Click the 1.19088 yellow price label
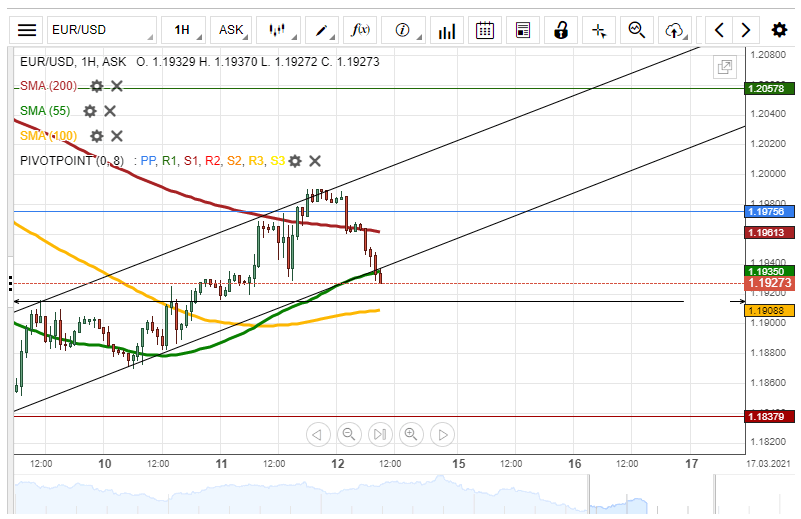The image size is (801, 519). point(769,311)
